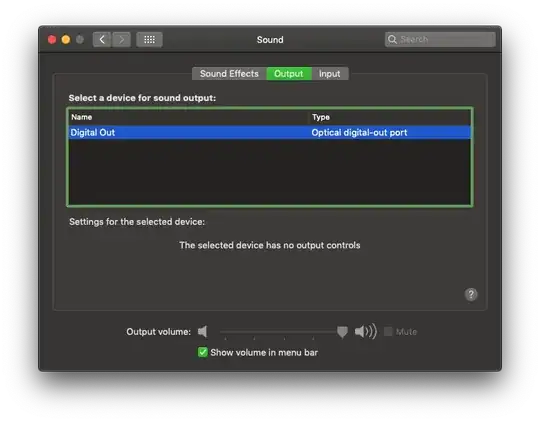Show all preferences with the grid icon
The width and height of the screenshot is (540, 422).
[149, 40]
